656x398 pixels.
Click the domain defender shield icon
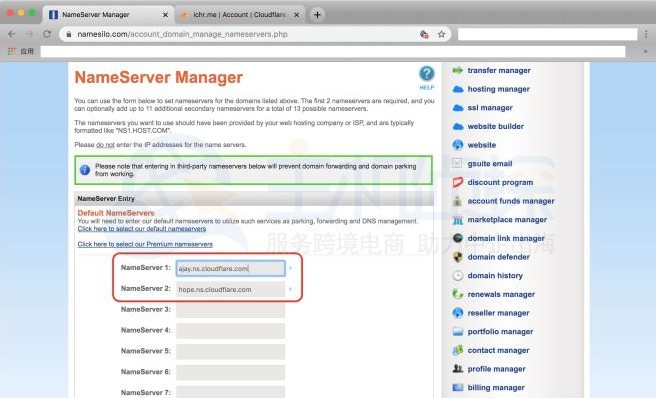coord(458,257)
